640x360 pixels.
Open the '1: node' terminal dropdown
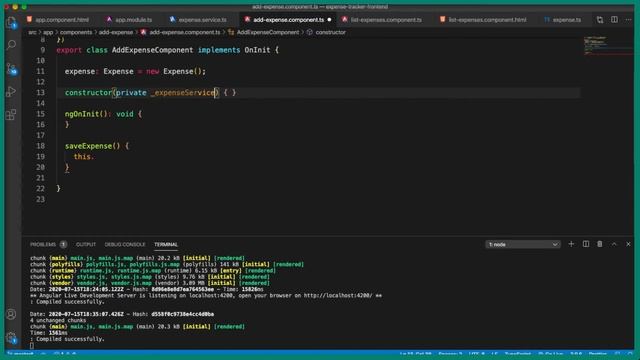click(523, 244)
